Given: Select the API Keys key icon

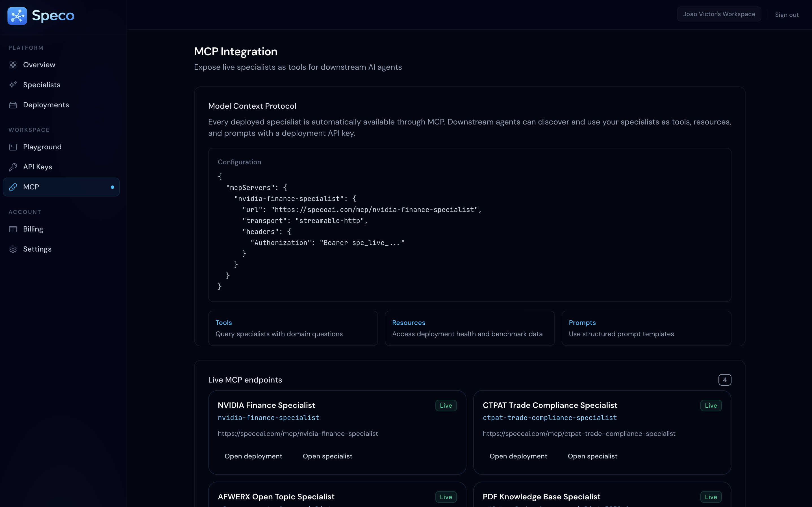Looking at the screenshot, I should pyautogui.click(x=13, y=167).
